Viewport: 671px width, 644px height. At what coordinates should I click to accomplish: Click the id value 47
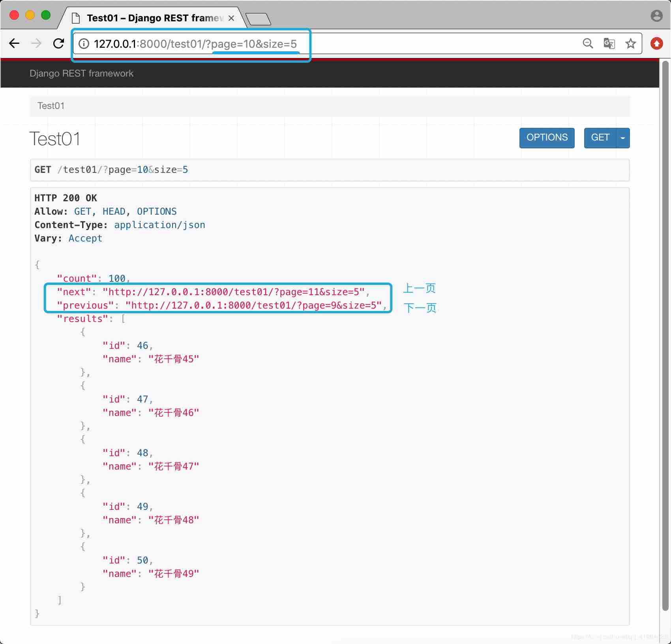[142, 399]
